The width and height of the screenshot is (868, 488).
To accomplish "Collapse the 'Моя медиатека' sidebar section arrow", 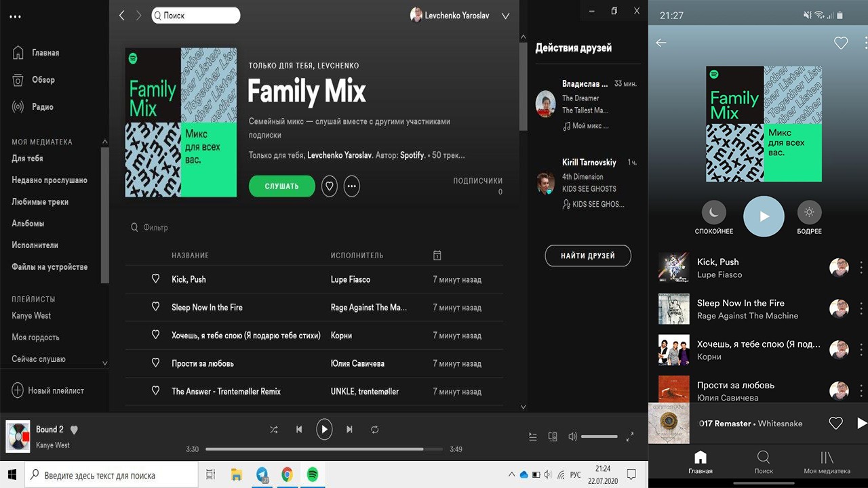I will [x=104, y=142].
